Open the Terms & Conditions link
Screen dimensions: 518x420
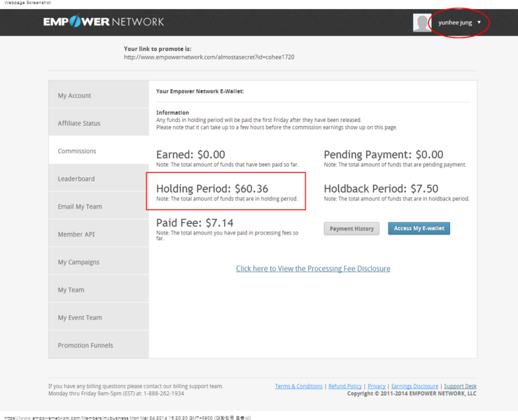[x=299, y=386]
